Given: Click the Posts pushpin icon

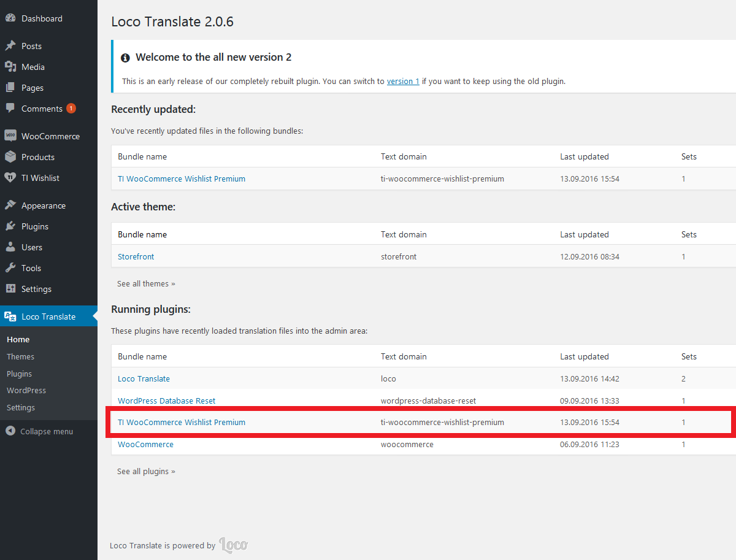Looking at the screenshot, I should (10, 46).
